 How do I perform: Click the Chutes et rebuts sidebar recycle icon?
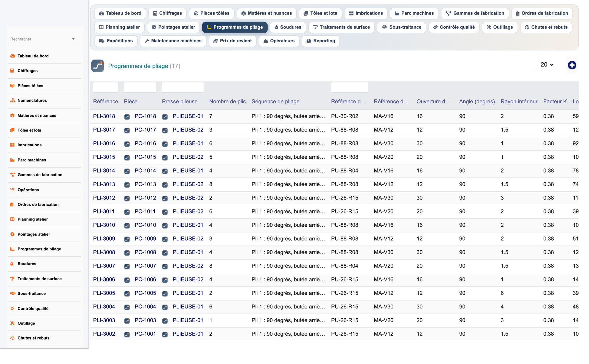pos(12,338)
